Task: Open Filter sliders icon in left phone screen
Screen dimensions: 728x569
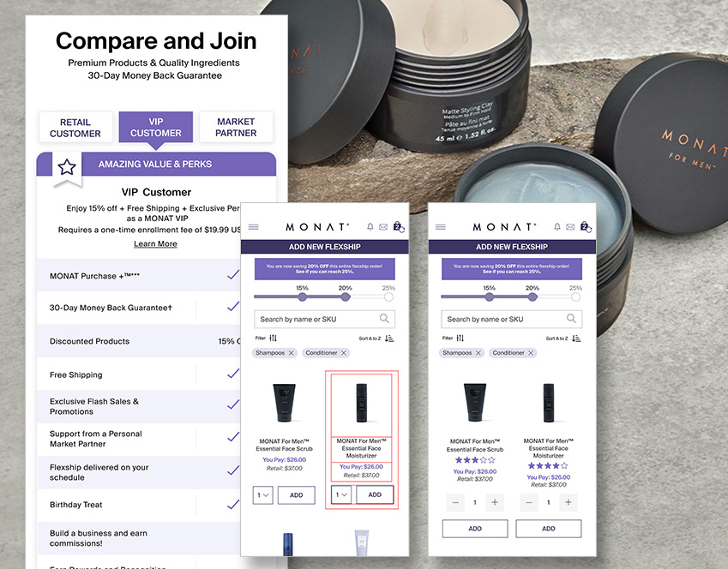Action: tap(273, 338)
